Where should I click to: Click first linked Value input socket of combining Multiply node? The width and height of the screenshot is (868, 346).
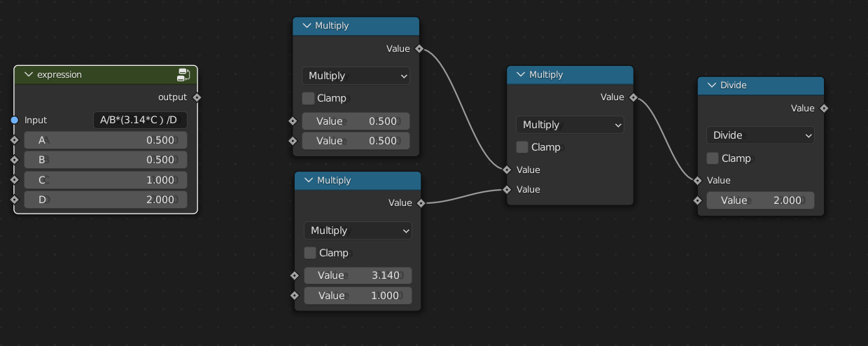tap(507, 169)
